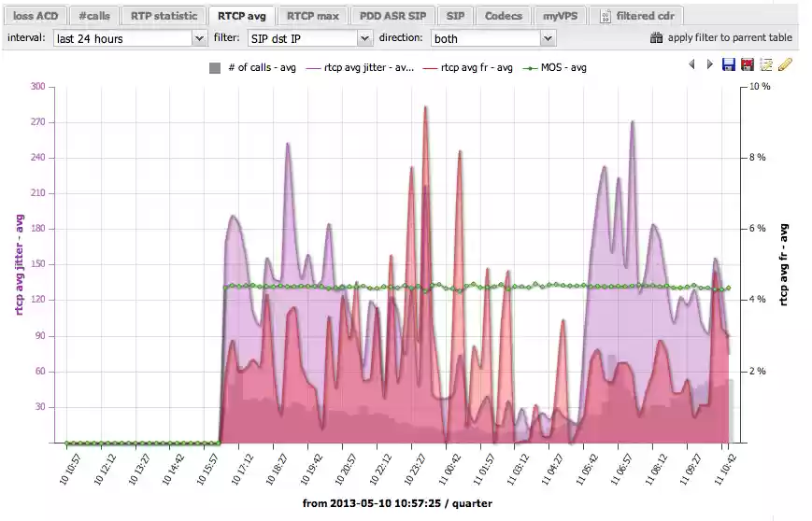Click the binary file icon on filtered cdr tab

tap(605, 16)
